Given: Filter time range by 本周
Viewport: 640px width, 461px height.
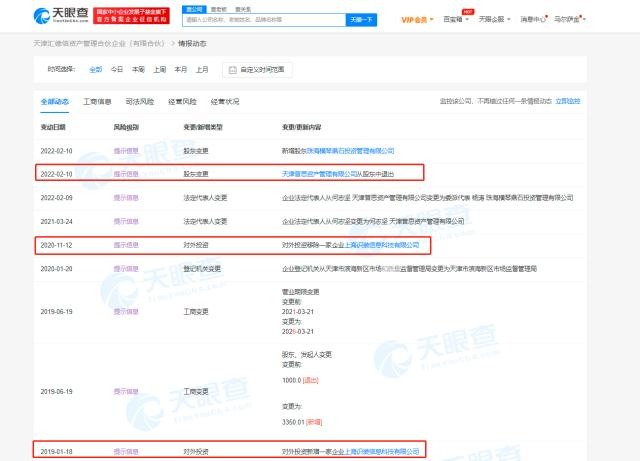Looking at the screenshot, I should [x=138, y=69].
